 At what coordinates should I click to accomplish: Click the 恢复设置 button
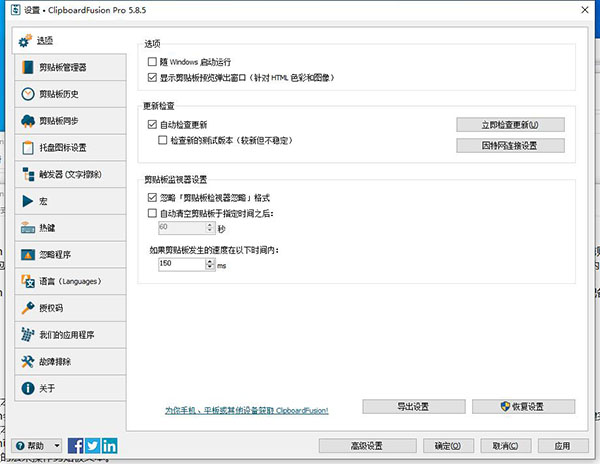523,407
